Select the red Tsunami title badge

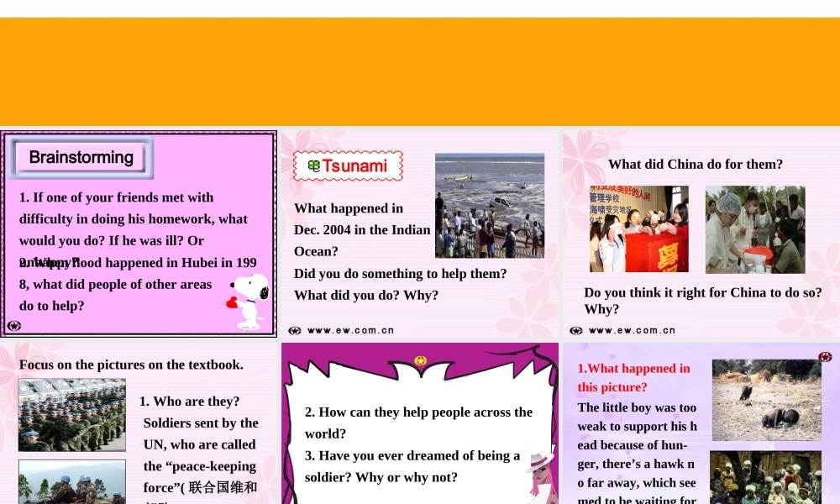coord(349,166)
